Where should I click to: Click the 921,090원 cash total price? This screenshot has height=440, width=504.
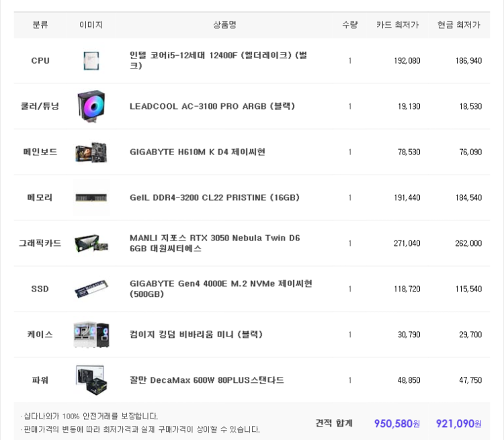pyautogui.click(x=458, y=423)
